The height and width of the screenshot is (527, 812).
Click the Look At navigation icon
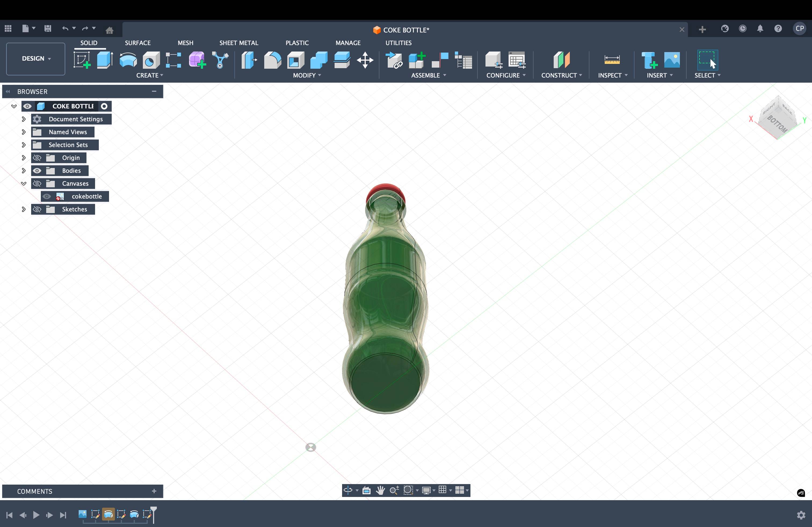tap(367, 490)
